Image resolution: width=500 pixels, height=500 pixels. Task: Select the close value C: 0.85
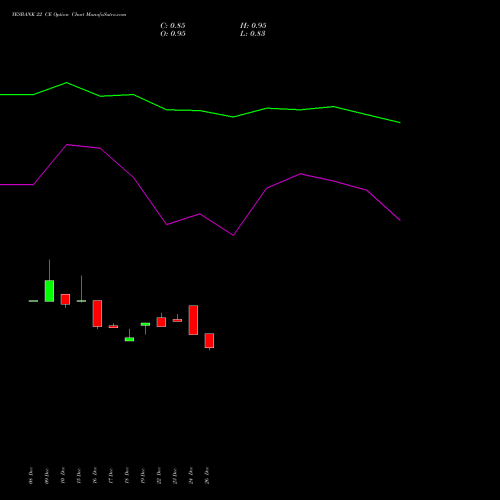tap(173, 26)
